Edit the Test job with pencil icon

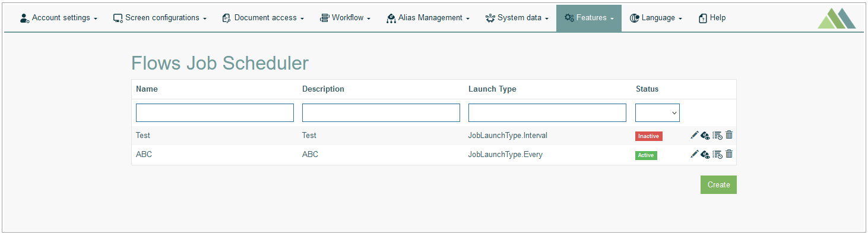click(694, 135)
